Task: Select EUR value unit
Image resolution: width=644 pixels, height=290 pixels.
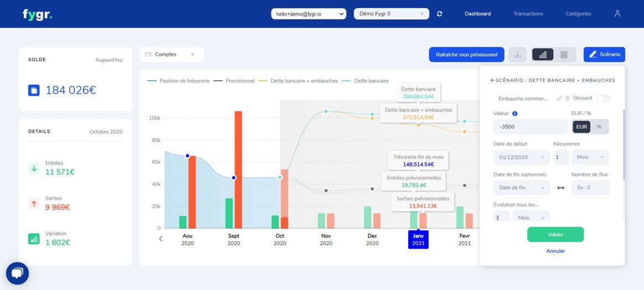Action: tap(581, 127)
